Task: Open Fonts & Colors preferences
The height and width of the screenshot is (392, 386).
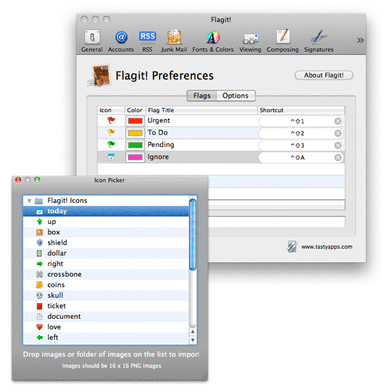Action: coord(213,41)
